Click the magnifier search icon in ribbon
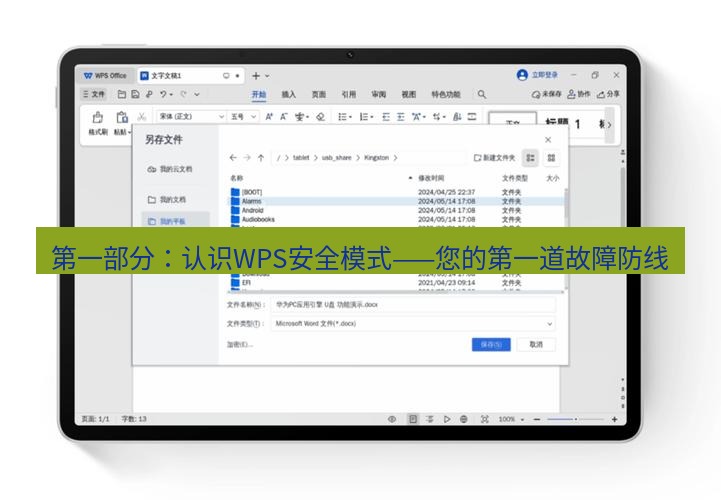The width and height of the screenshot is (721, 500). [481, 94]
